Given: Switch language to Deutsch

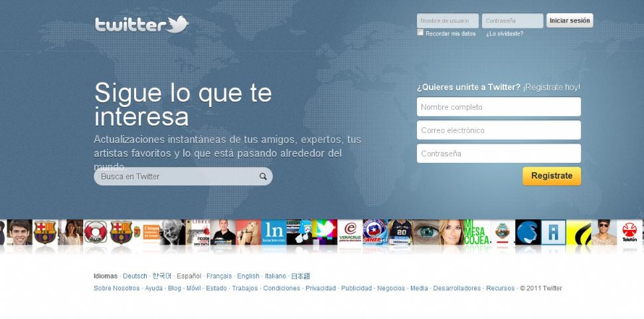Looking at the screenshot, I should pyautogui.click(x=135, y=276).
